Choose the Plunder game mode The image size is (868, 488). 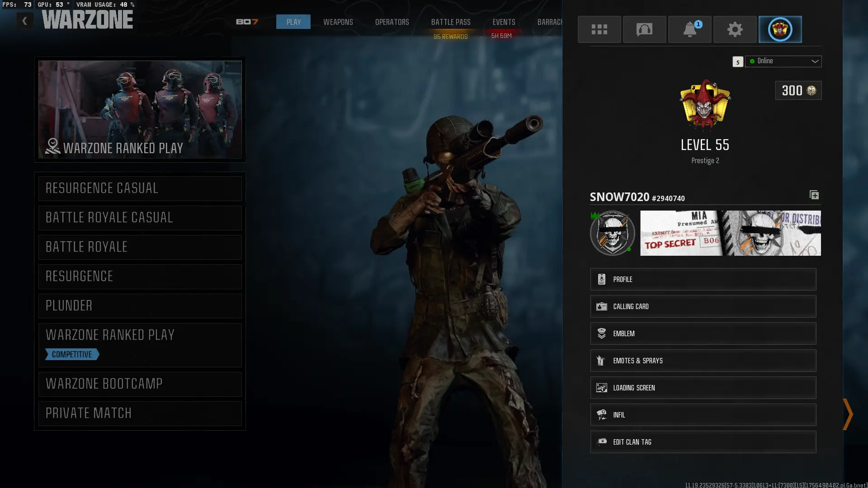pos(140,306)
